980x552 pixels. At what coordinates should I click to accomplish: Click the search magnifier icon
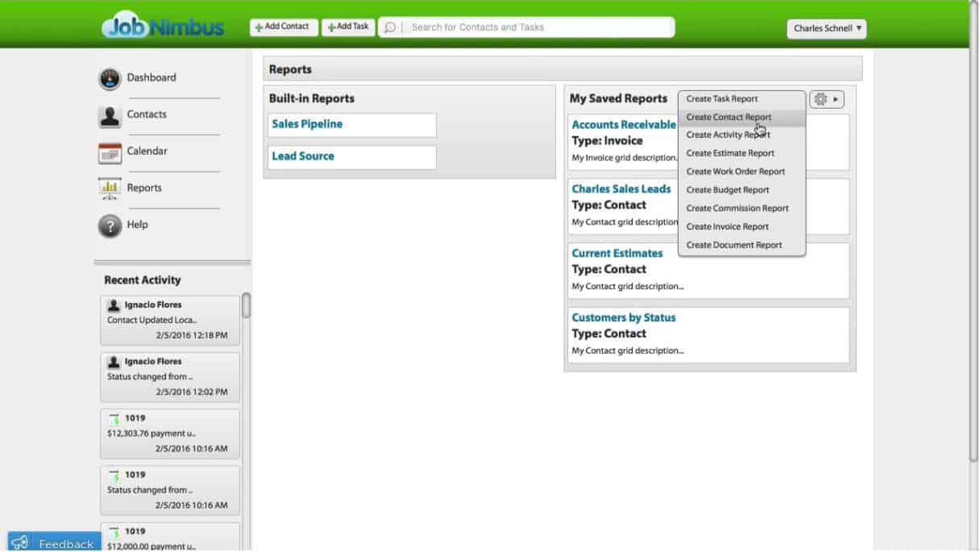[x=390, y=27]
